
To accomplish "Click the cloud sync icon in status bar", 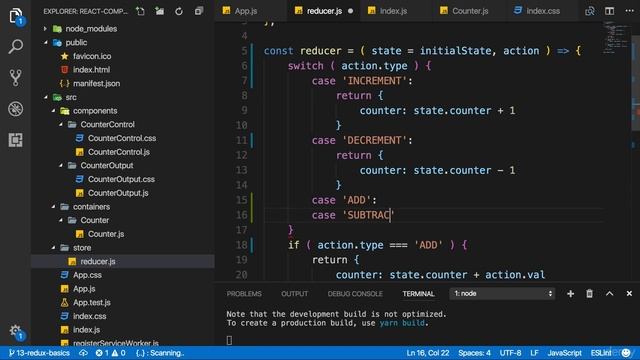I will click(x=83, y=353).
